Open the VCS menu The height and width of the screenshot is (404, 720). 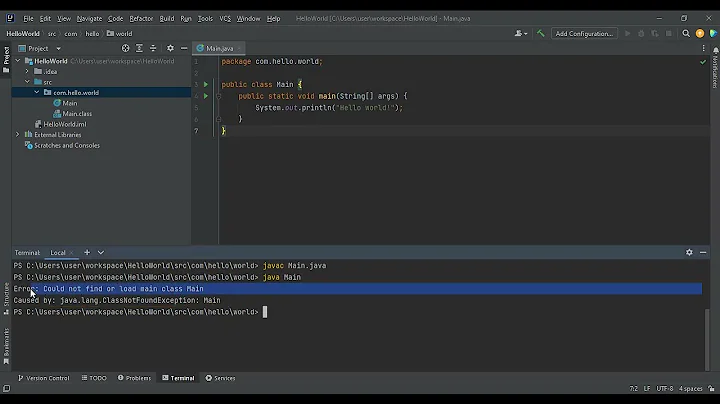point(225,19)
